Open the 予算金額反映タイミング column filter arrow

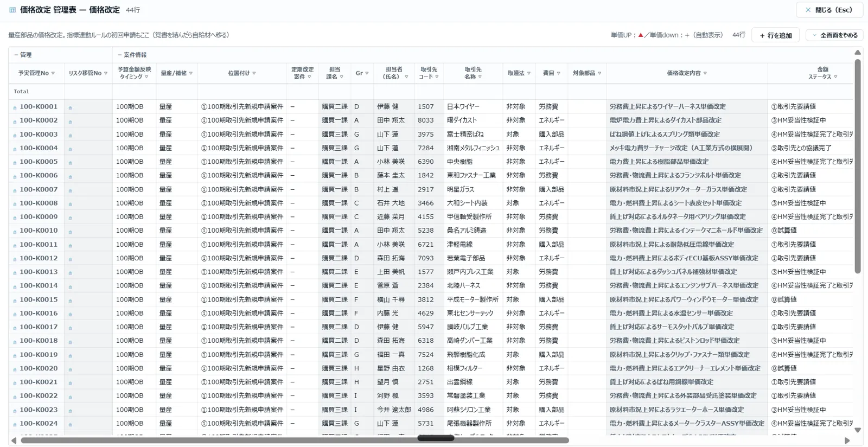(x=146, y=77)
